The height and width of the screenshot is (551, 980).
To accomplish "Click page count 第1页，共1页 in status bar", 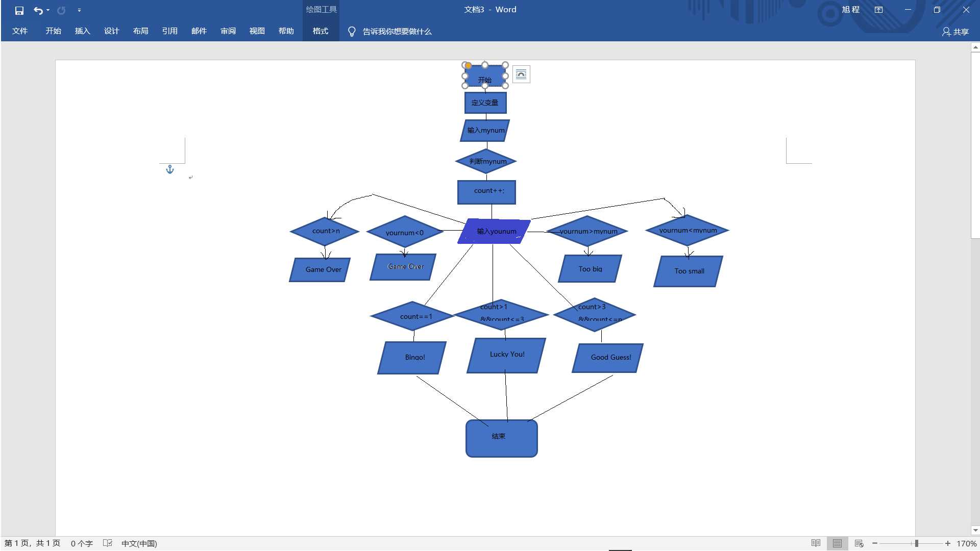I will (x=32, y=543).
